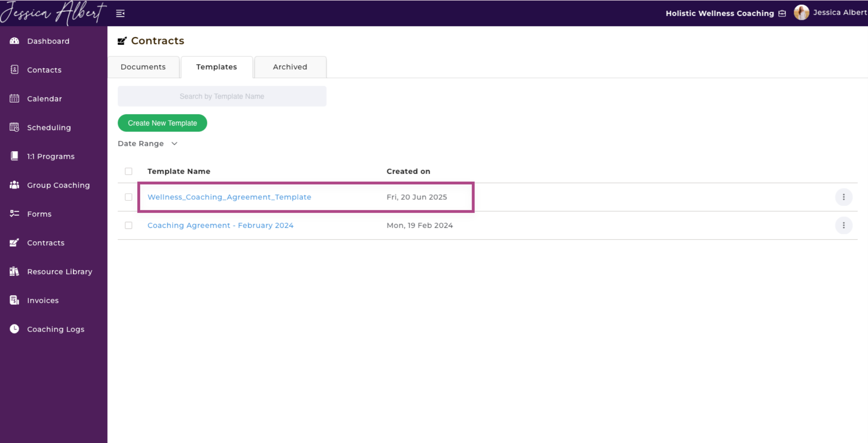Go to Dashboard in the sidebar
The height and width of the screenshot is (443, 868).
coord(48,41)
